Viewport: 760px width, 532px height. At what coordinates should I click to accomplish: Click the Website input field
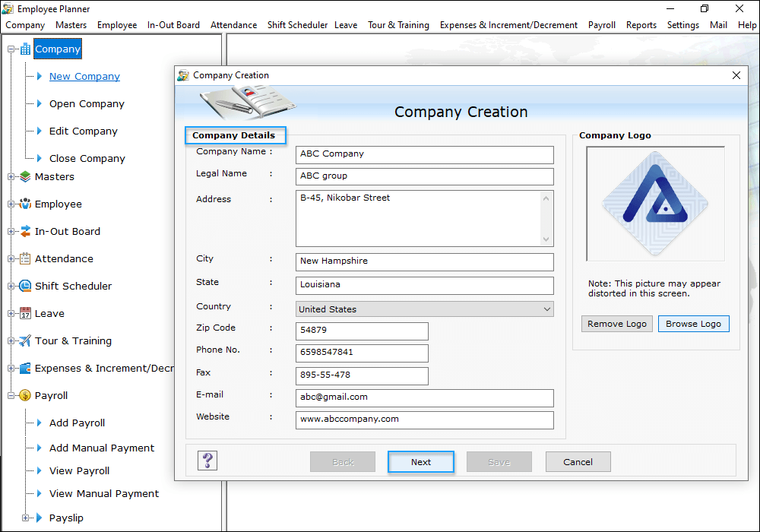tap(425, 420)
